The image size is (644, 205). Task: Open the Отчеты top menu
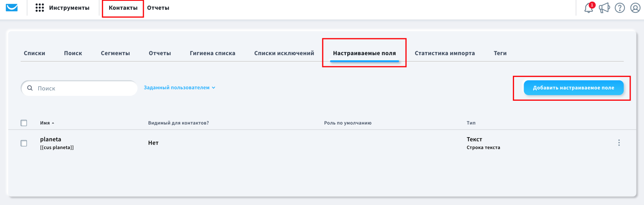click(158, 8)
